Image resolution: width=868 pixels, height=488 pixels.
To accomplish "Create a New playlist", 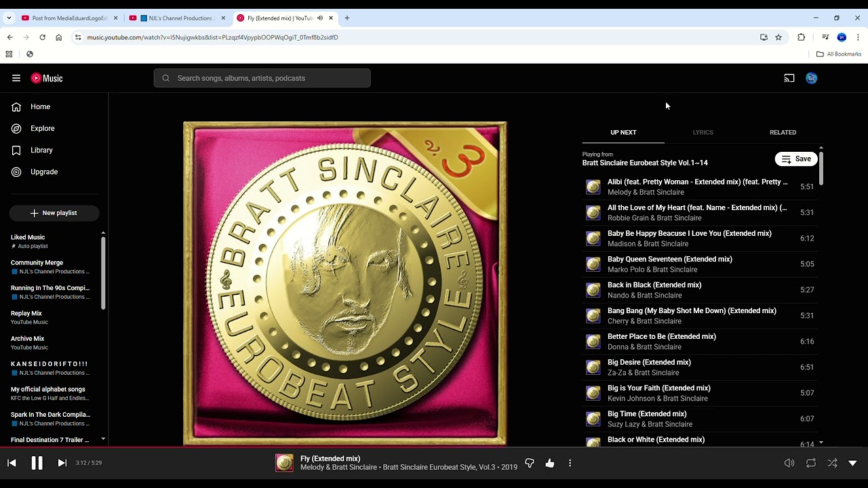I will point(54,213).
